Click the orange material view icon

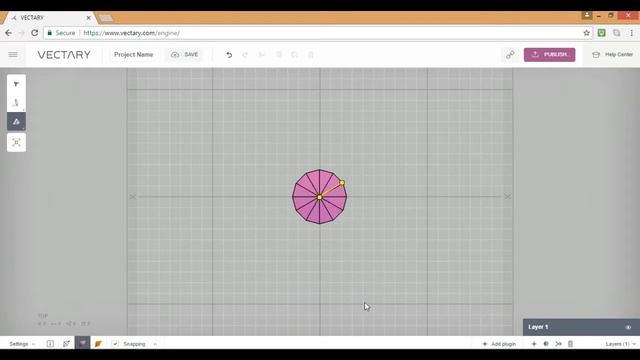coord(98,344)
